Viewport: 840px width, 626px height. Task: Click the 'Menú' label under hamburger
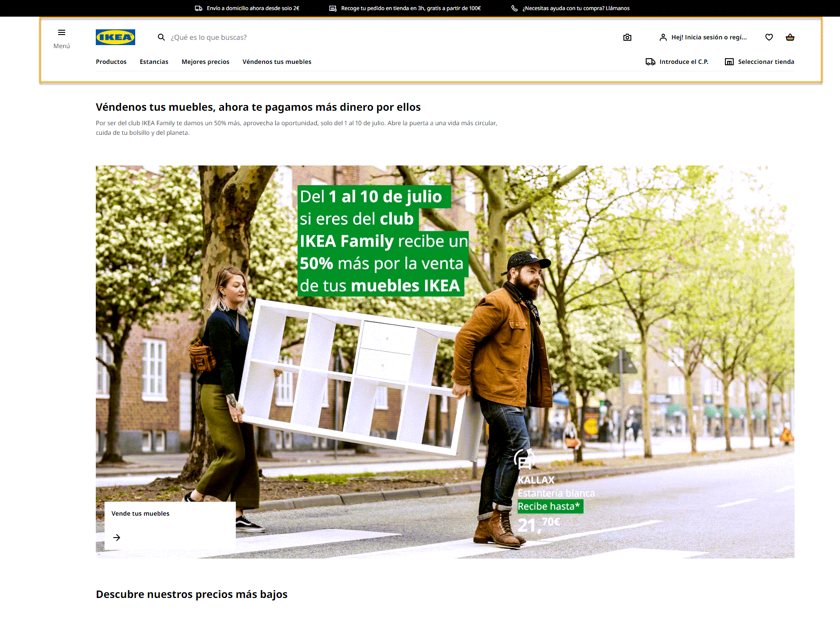pyautogui.click(x=62, y=46)
